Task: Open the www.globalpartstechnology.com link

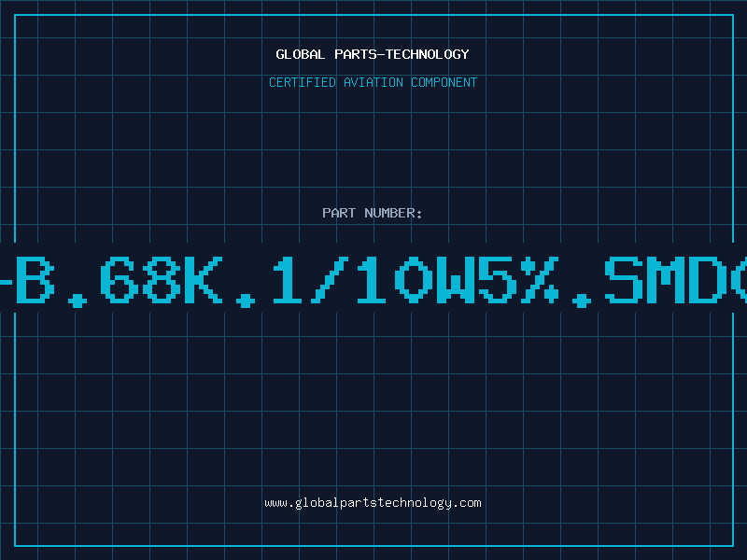Action: [x=373, y=503]
